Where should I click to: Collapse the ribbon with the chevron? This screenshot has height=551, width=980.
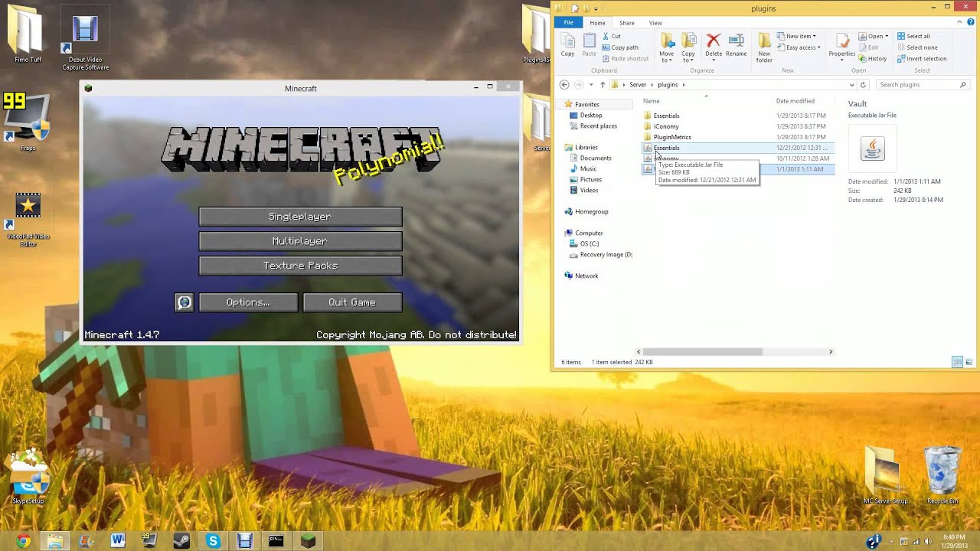(959, 23)
